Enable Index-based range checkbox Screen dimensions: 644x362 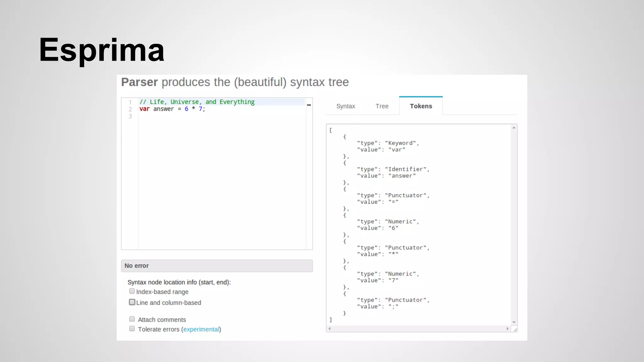(132, 291)
